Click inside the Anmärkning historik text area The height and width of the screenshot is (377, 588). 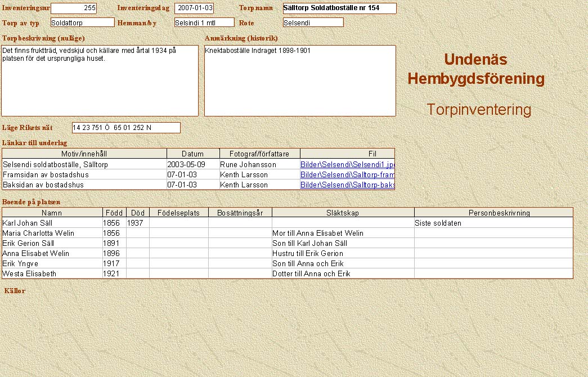point(300,80)
